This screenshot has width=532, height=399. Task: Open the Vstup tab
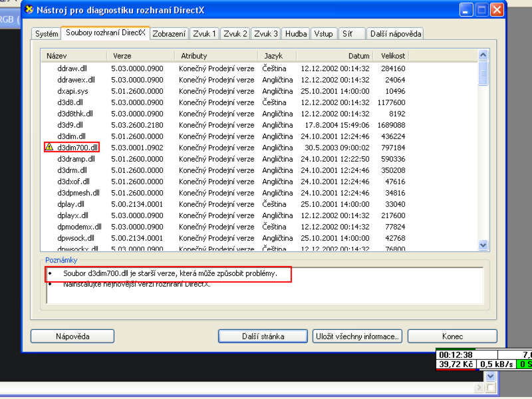click(x=323, y=34)
